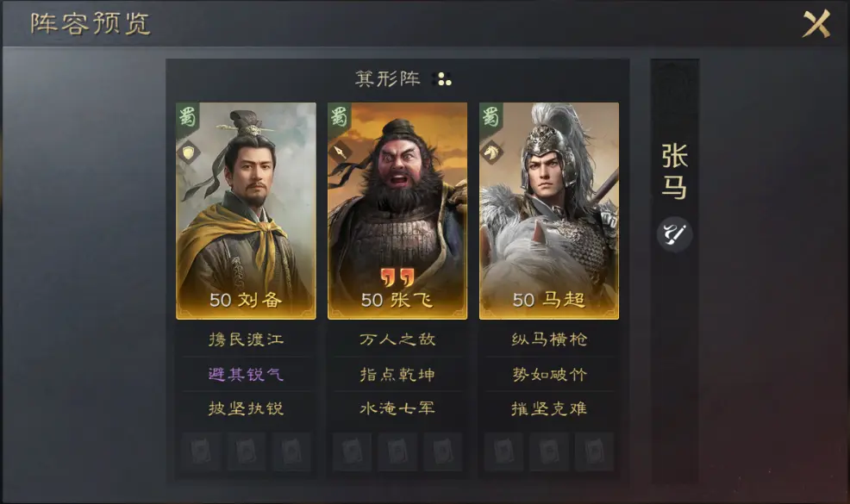
Task: Select the 携民渡江 skill
Action: pos(246,339)
